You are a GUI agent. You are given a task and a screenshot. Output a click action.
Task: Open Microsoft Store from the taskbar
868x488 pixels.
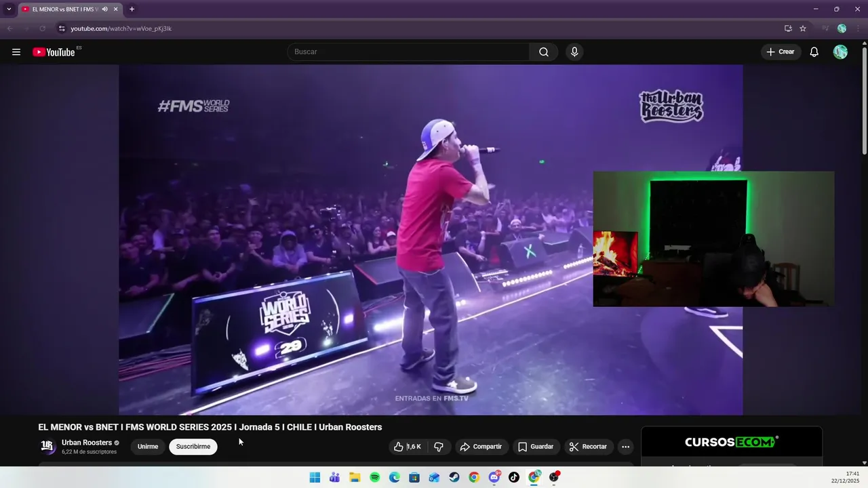(x=414, y=477)
